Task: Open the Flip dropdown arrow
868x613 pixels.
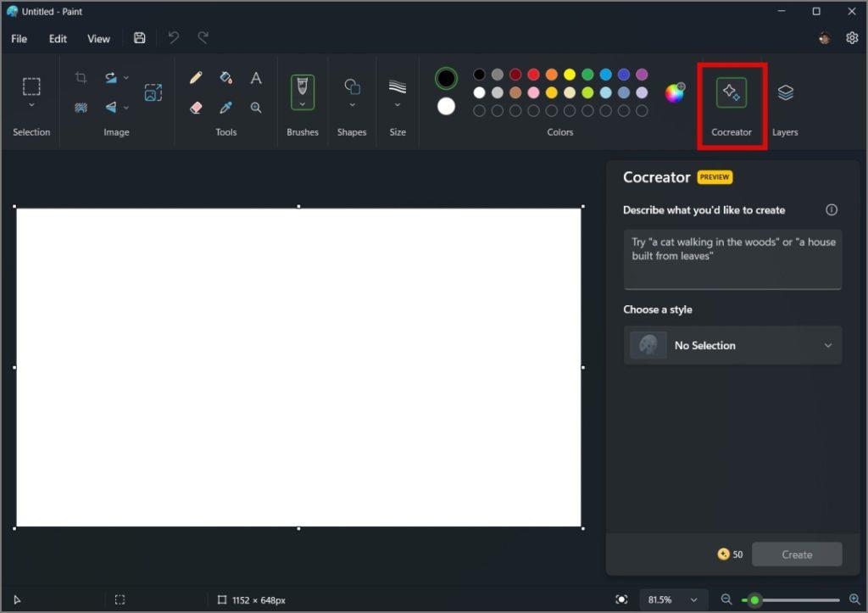Action: pos(126,108)
